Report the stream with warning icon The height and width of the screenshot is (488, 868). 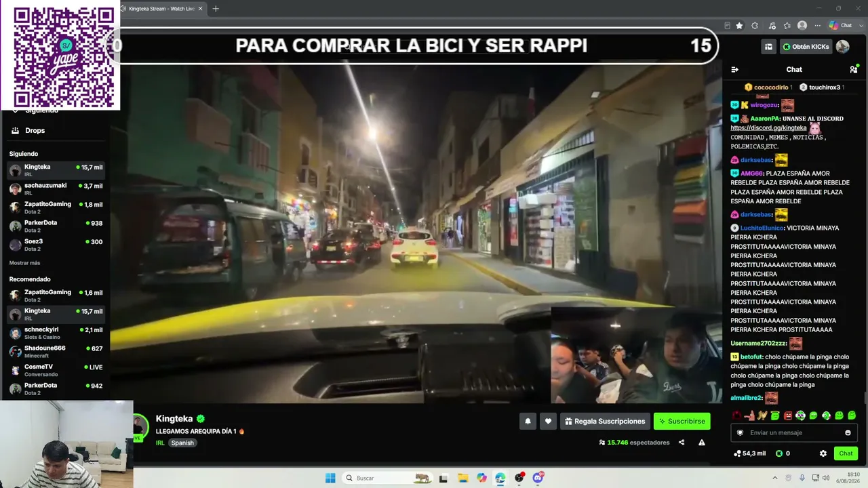tap(702, 443)
